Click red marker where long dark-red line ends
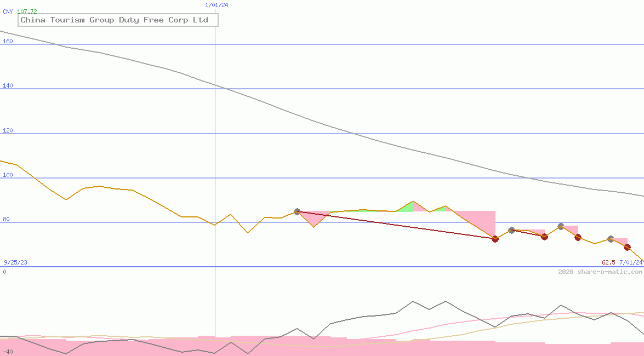 495,239
